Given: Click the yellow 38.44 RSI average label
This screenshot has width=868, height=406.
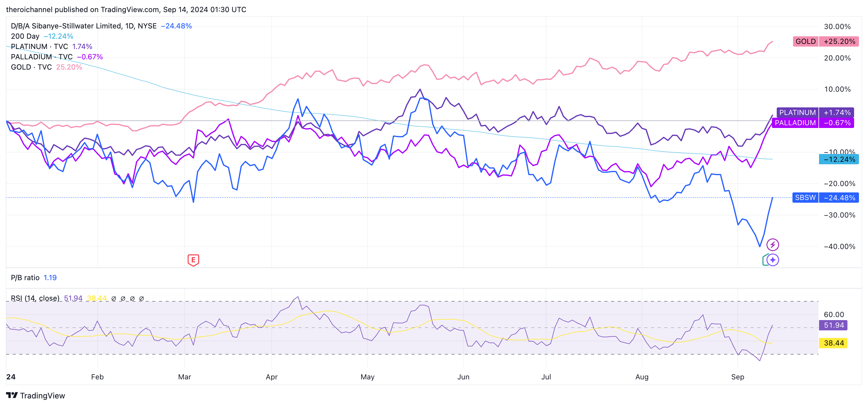Looking at the screenshot, I should [x=833, y=343].
